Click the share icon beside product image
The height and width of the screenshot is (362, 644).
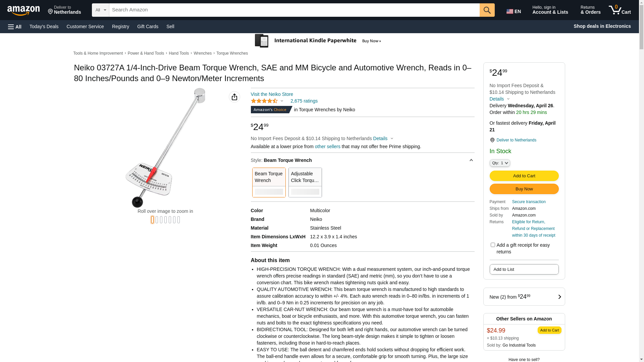[234, 97]
